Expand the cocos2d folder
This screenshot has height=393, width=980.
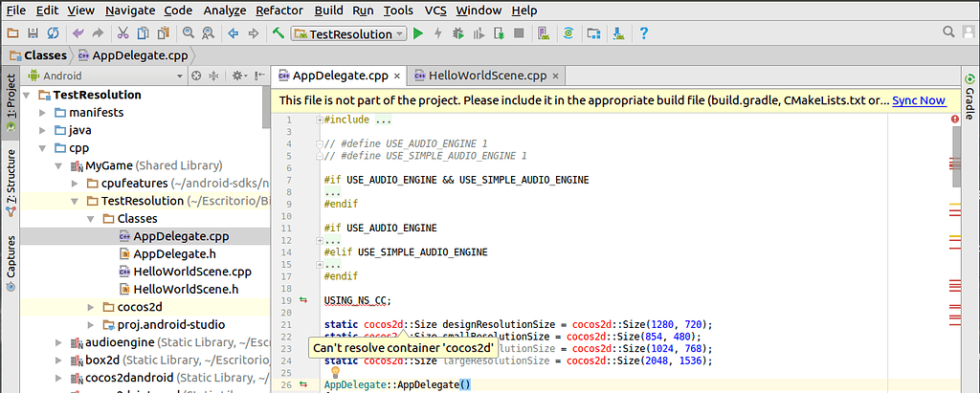91,307
